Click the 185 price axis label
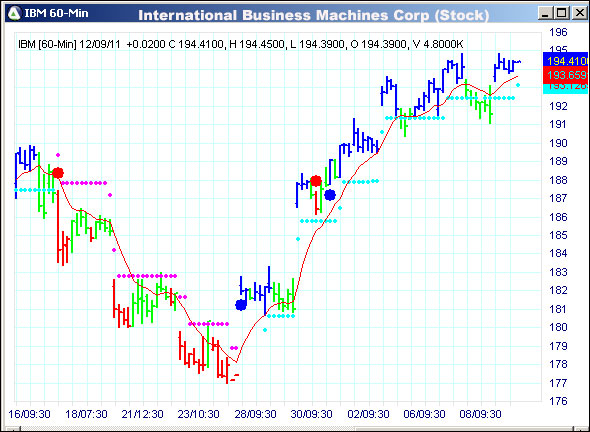 coord(558,235)
